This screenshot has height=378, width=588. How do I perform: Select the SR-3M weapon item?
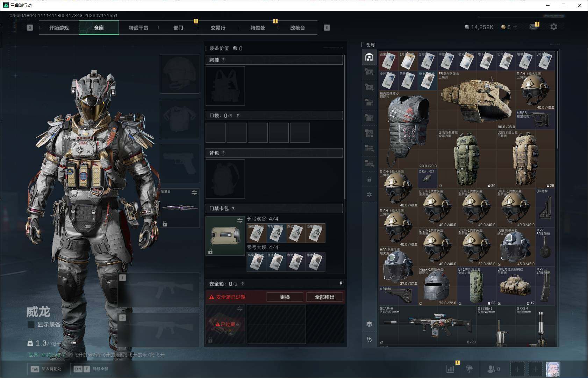click(x=536, y=326)
